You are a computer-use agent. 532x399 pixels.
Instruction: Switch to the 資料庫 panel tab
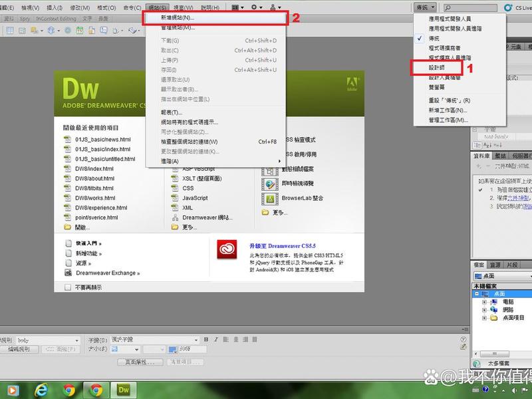pos(481,156)
